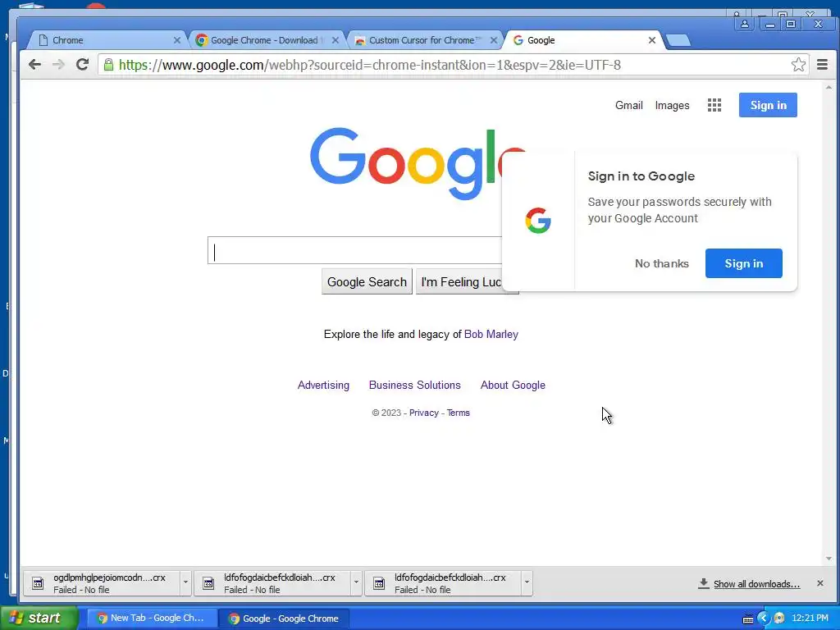Screen dimensions: 840x630
Task: Close the Google Chrome - Download tab
Action: 336,40
